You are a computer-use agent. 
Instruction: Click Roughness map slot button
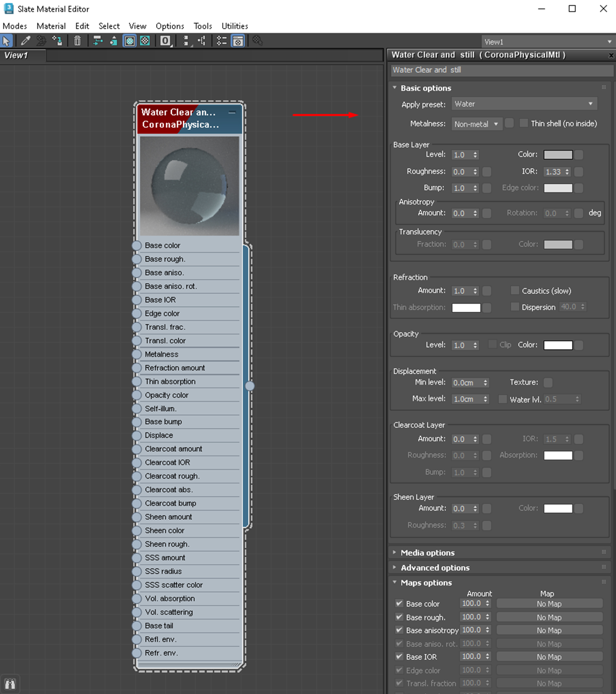[487, 171]
